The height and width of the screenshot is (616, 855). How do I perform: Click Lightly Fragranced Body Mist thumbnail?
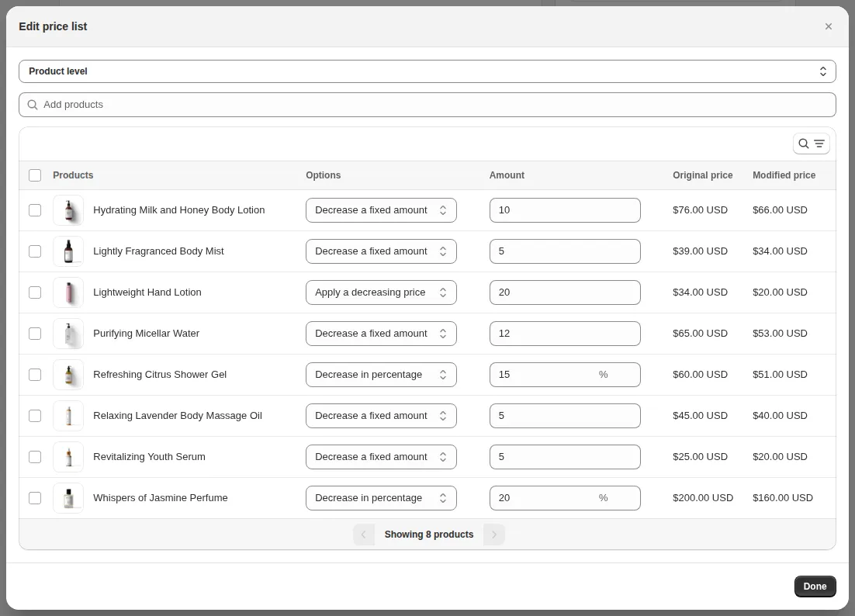coord(68,251)
